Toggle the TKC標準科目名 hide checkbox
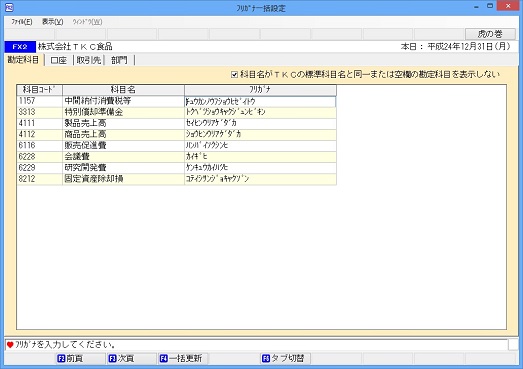This screenshot has height=369, width=523. click(x=234, y=74)
